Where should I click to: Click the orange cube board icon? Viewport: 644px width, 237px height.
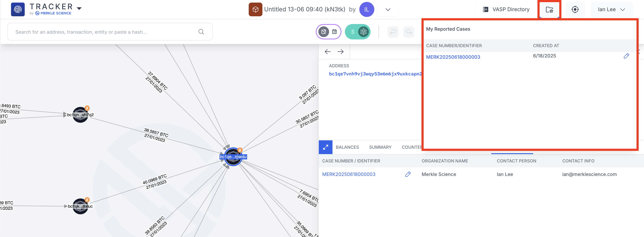click(255, 9)
